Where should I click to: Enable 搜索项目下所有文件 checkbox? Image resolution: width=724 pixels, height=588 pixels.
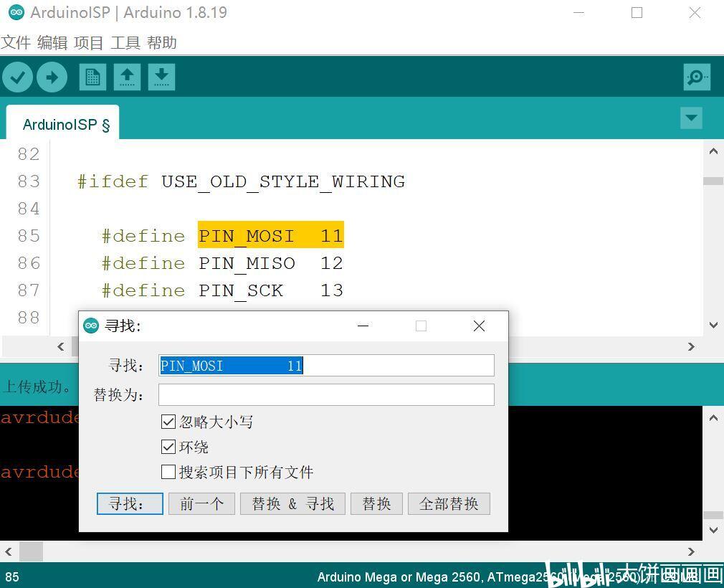point(168,472)
